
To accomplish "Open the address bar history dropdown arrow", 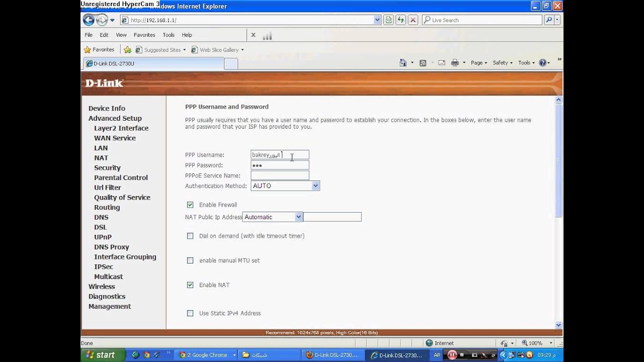I will point(377,20).
